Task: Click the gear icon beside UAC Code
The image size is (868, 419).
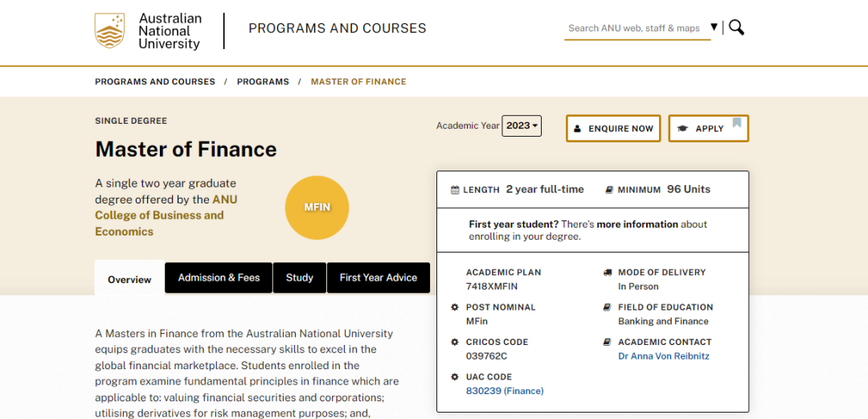Action: (x=455, y=377)
